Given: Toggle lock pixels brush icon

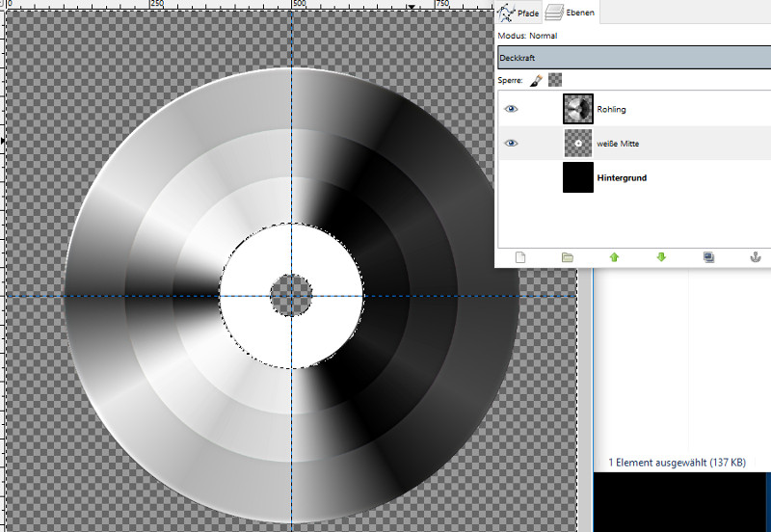Looking at the screenshot, I should [536, 80].
